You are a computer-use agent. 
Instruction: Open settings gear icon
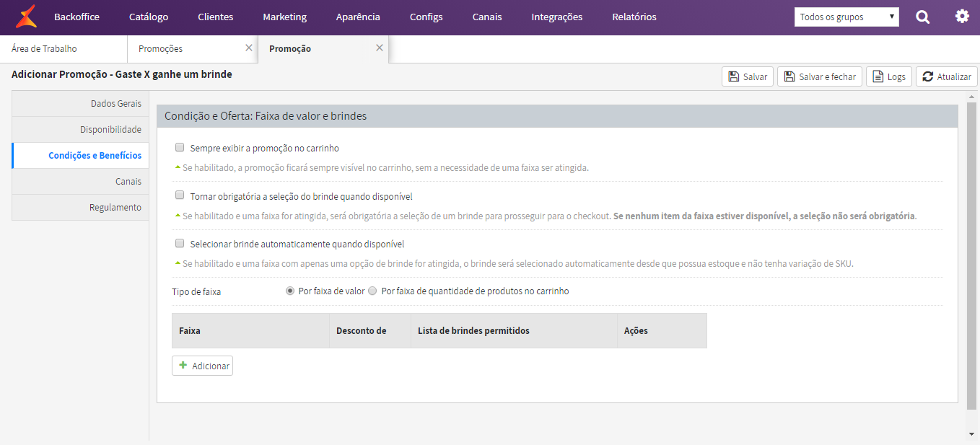(962, 16)
